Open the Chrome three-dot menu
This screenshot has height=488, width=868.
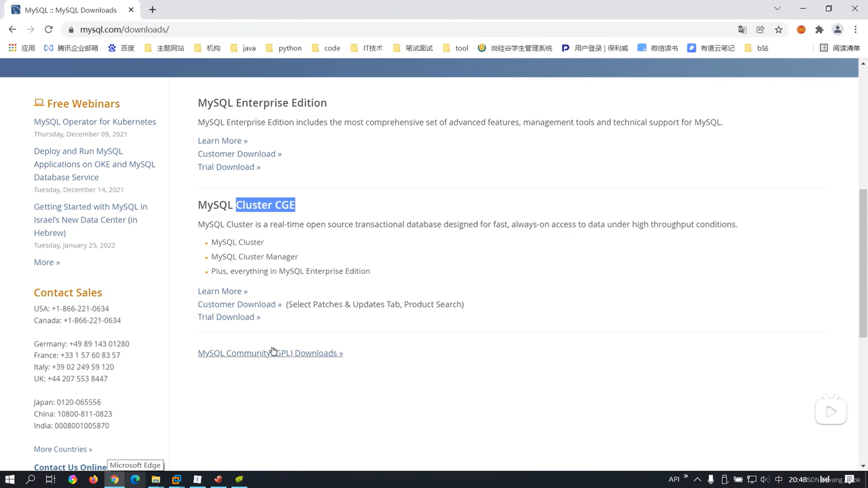(x=855, y=29)
